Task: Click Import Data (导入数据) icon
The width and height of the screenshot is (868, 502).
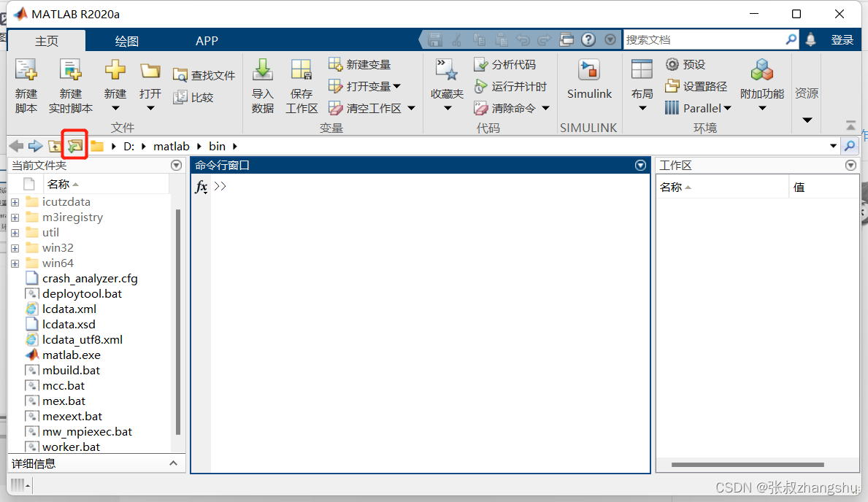Action: [262, 70]
